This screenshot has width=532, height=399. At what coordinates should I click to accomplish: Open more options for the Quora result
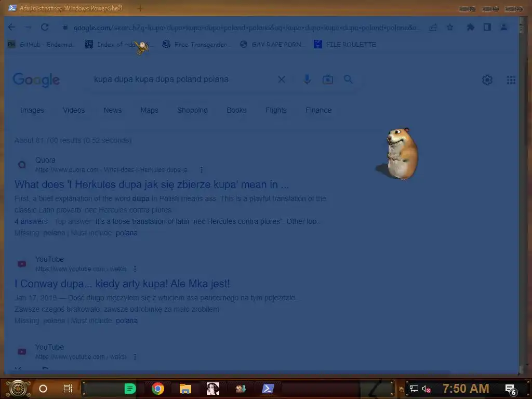pyautogui.click(x=201, y=170)
